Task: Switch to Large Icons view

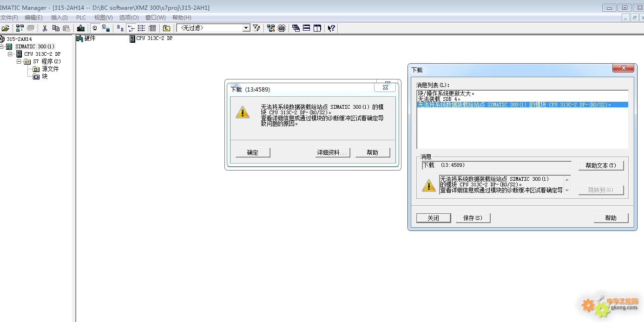Action: 120,28
